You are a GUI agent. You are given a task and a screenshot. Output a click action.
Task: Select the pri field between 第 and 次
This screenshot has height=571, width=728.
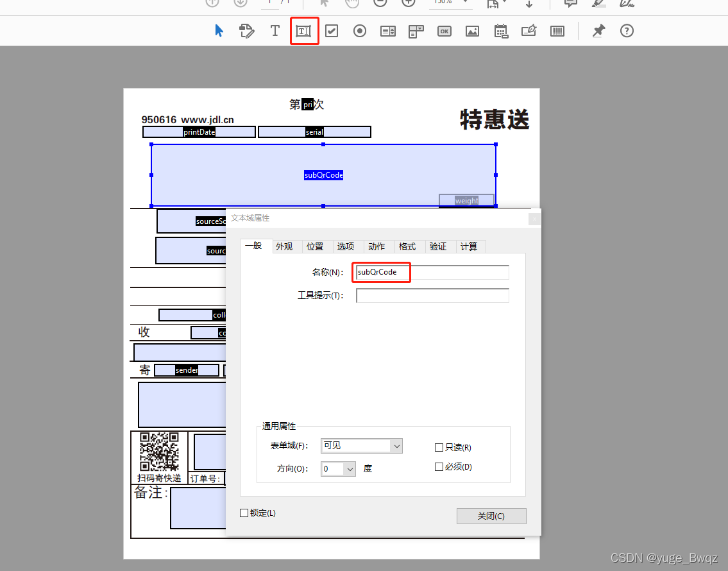click(x=307, y=105)
